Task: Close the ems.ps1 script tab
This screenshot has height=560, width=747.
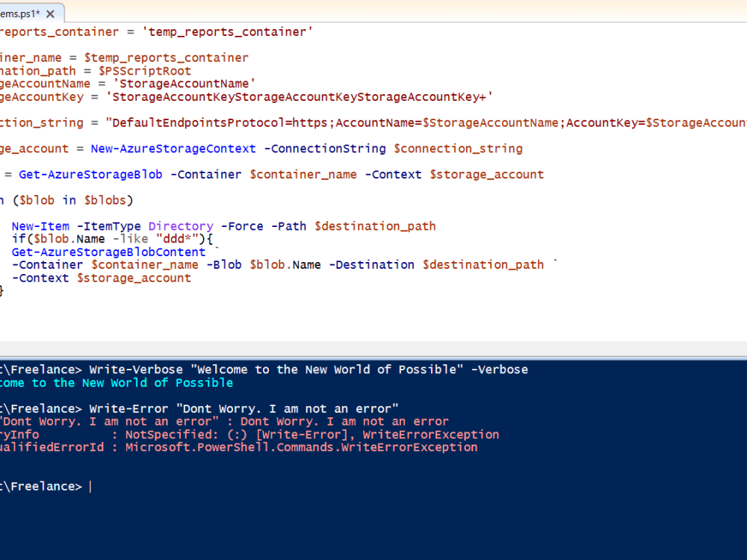Action: click(49, 13)
